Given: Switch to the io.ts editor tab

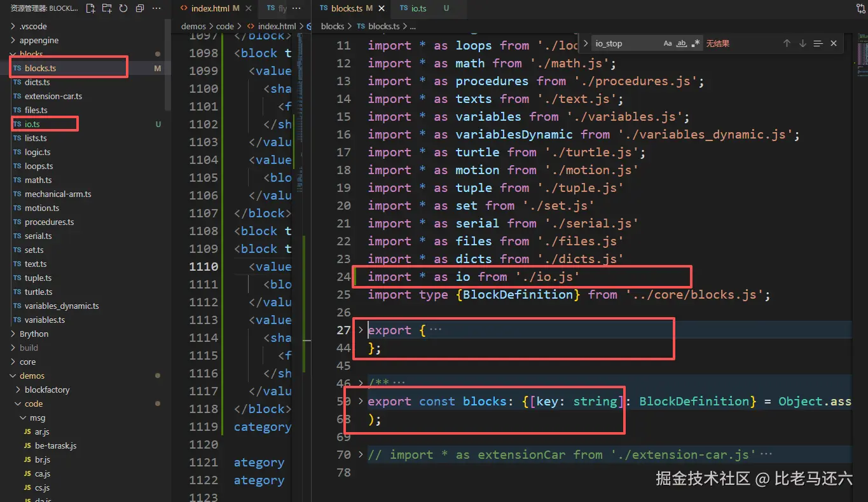Looking at the screenshot, I should click(x=419, y=8).
